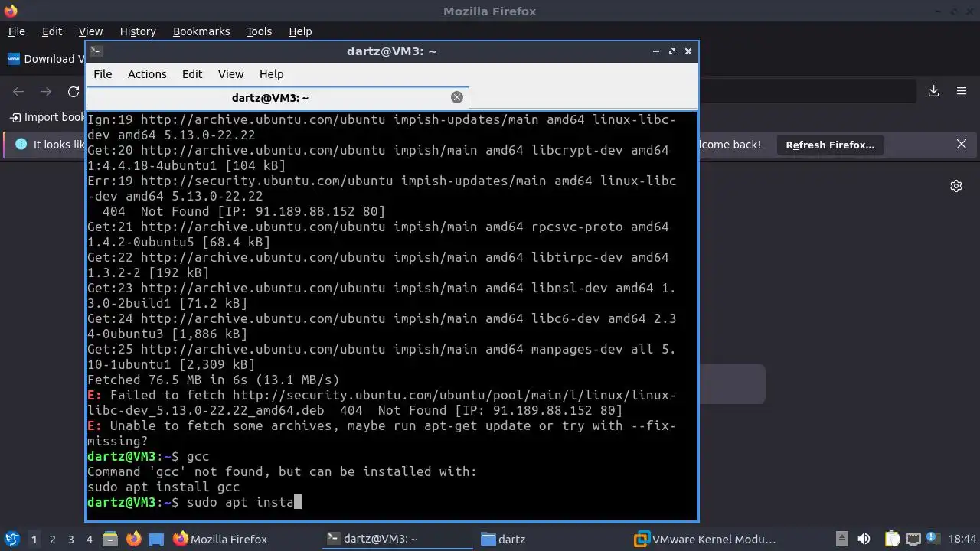Switch to workspace 1
The width and height of the screenshot is (980, 551).
tap(34, 539)
